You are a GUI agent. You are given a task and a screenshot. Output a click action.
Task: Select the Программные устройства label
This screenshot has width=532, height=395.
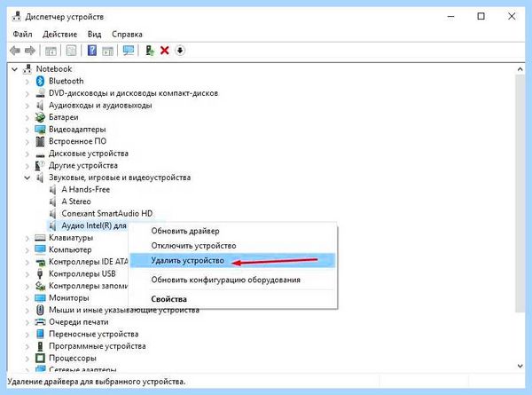click(98, 346)
